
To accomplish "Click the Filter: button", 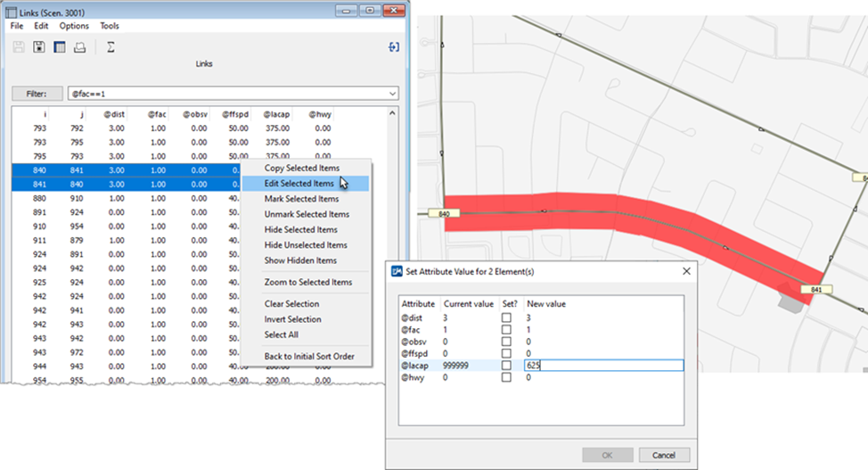I will [x=37, y=94].
